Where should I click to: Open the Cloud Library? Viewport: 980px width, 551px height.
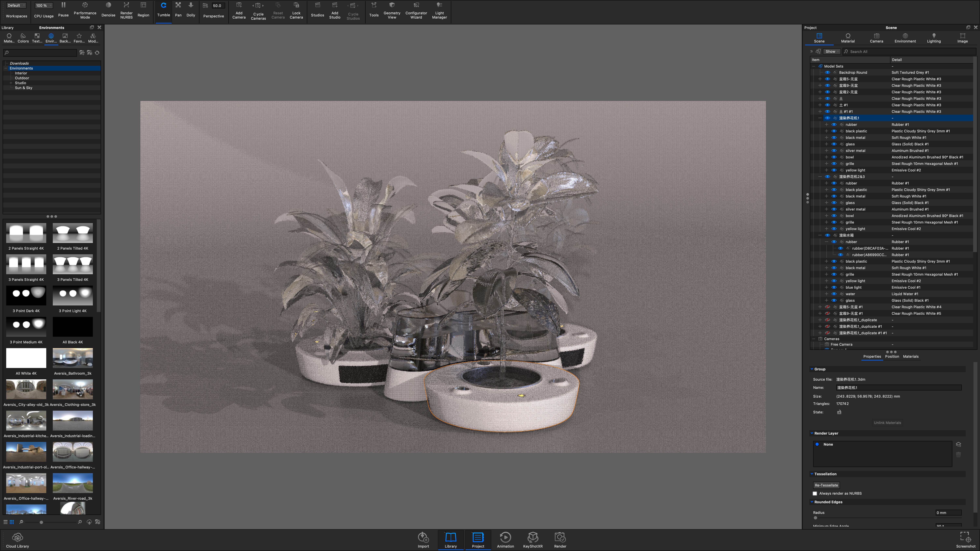[17, 537]
